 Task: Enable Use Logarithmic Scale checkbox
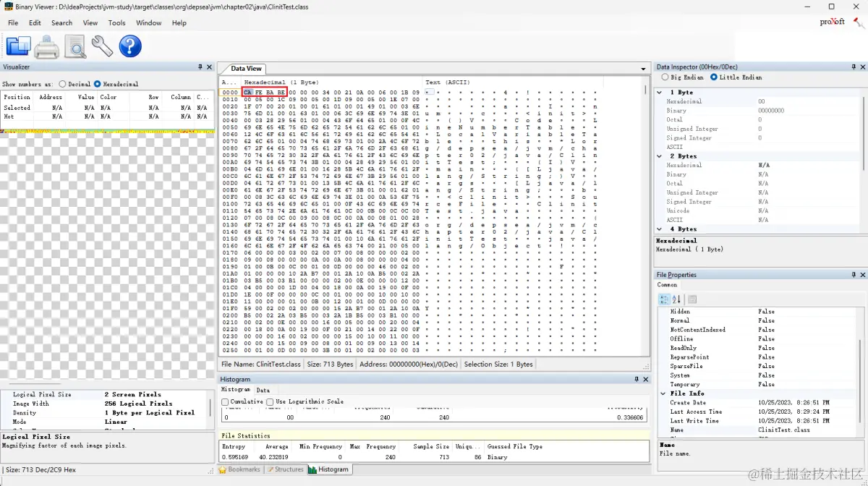pos(305,401)
